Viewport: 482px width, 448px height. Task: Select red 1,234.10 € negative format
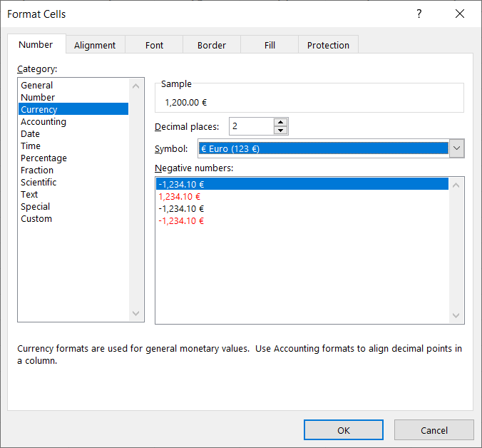point(179,196)
